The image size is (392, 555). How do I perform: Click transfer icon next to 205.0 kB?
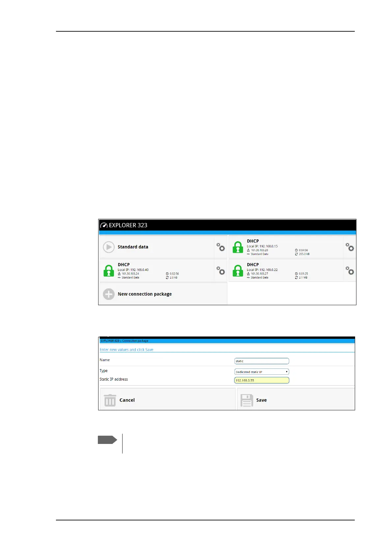click(296, 254)
